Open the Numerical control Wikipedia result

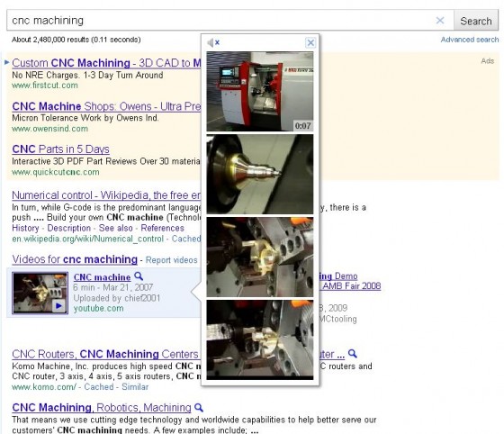tap(106, 195)
